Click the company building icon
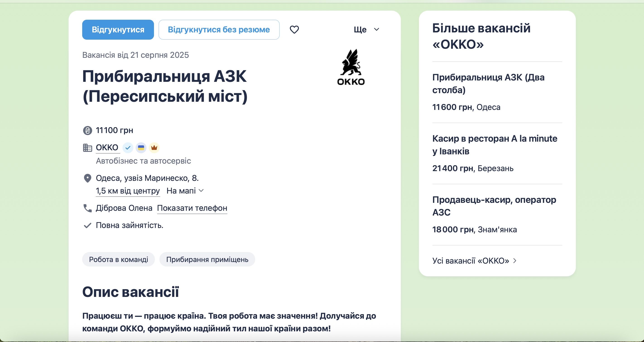 [87, 148]
